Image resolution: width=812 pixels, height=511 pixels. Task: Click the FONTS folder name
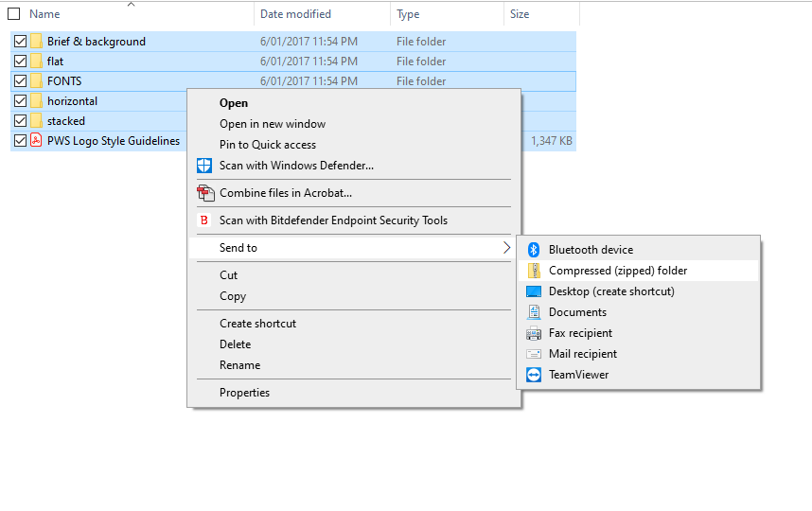point(64,81)
